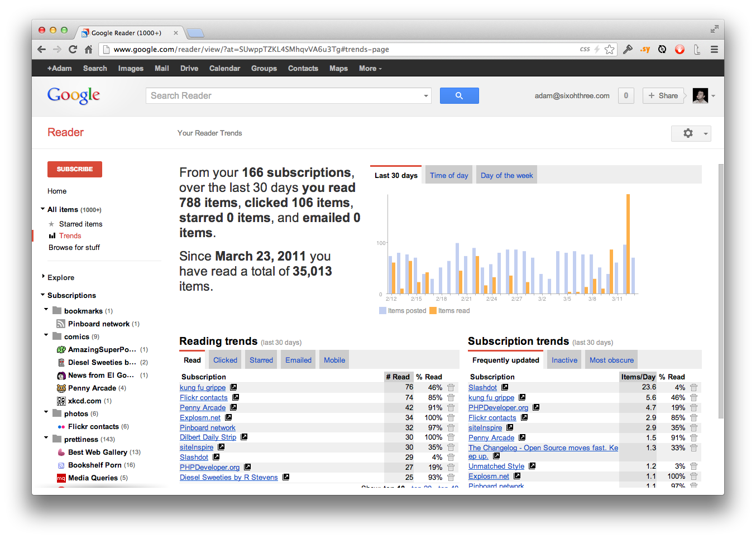Click the Trends bar chart icon in sidebar
This screenshot has height=539, width=756.
click(x=52, y=235)
